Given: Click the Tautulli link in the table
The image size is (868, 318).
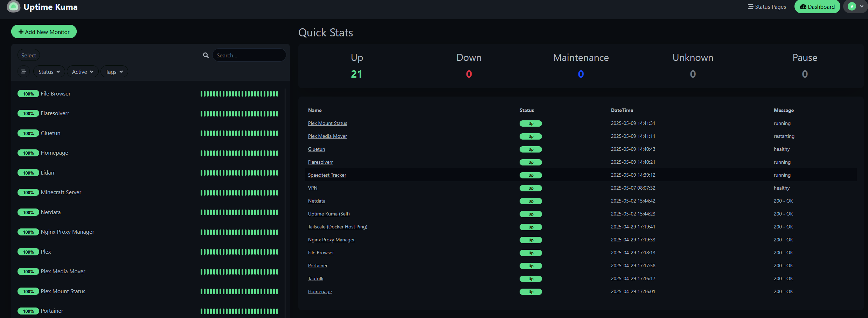Looking at the screenshot, I should pyautogui.click(x=315, y=278).
